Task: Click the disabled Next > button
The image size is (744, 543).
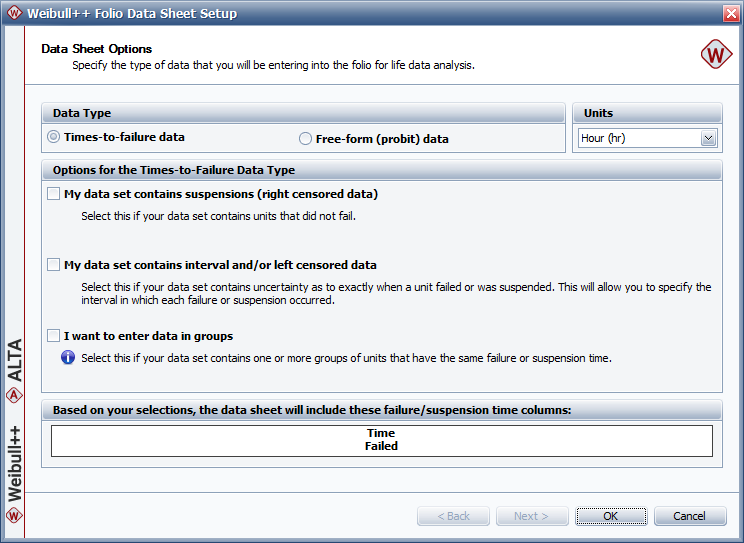Action: pyautogui.click(x=531, y=516)
